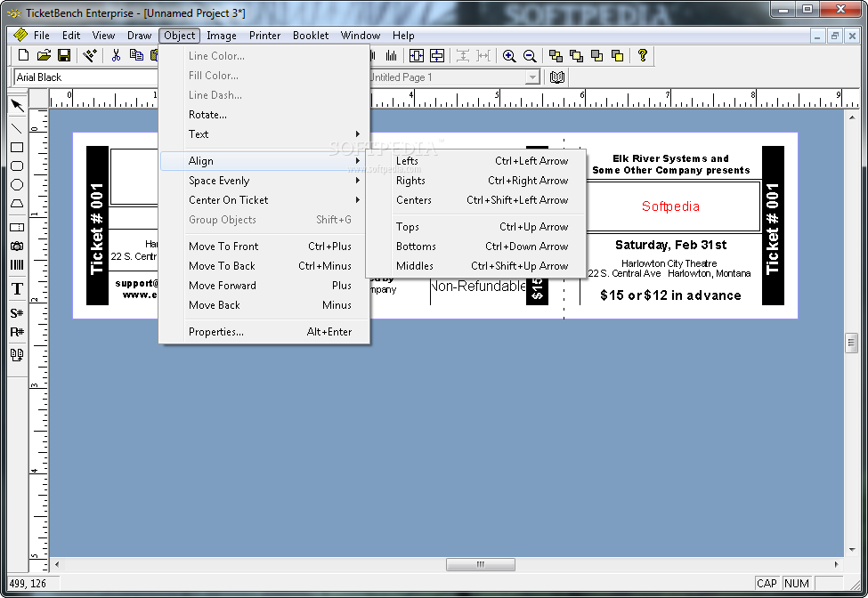The image size is (868, 598).
Task: Click the move to front toolbar icon
Action: [x=556, y=55]
